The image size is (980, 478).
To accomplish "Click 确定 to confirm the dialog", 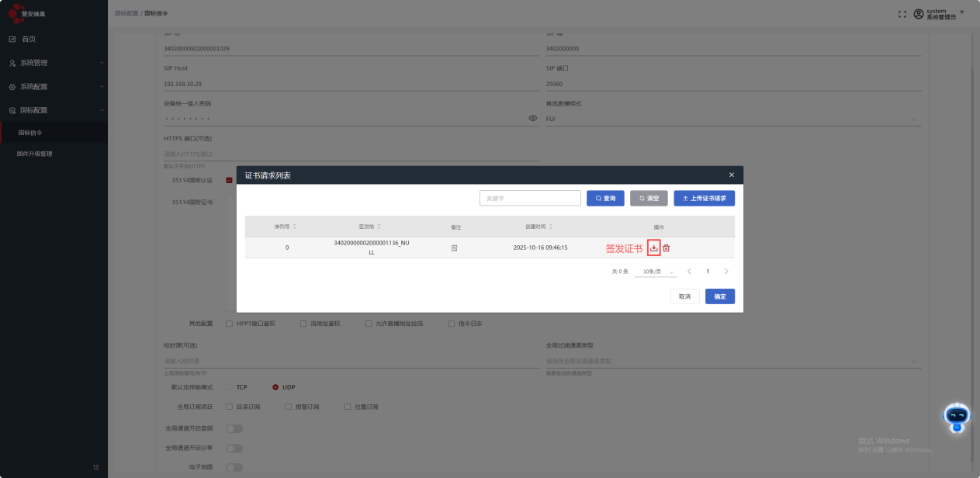I will (x=719, y=296).
